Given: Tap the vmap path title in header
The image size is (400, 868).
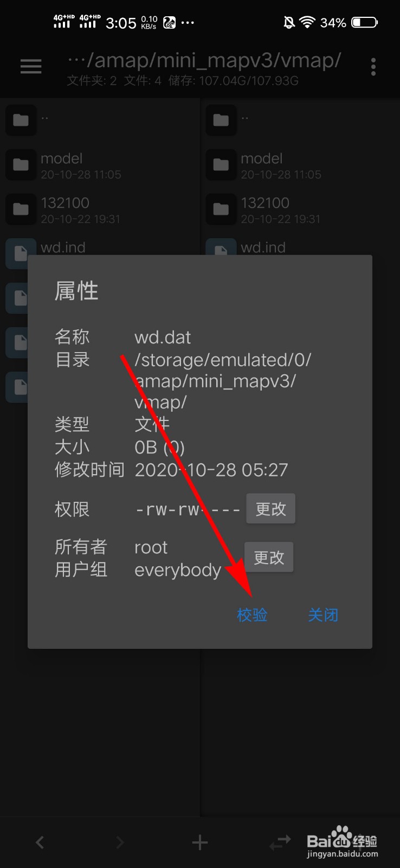Looking at the screenshot, I should [204, 60].
